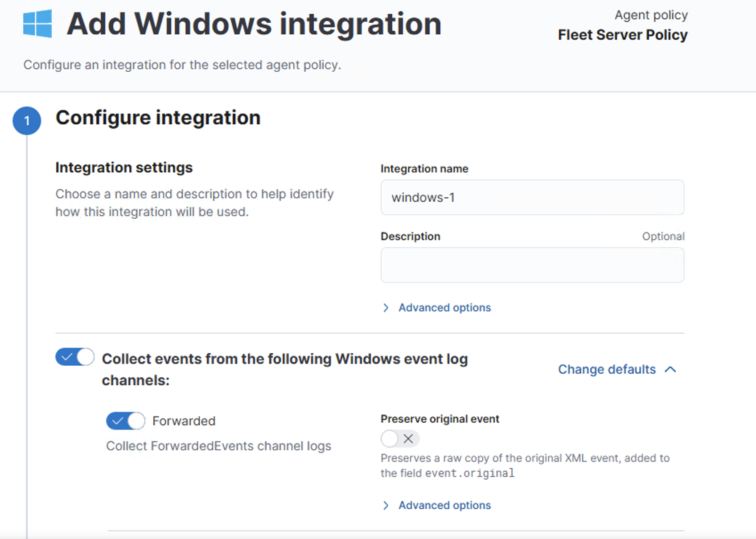Click the Optional hint above Description

[663, 237]
